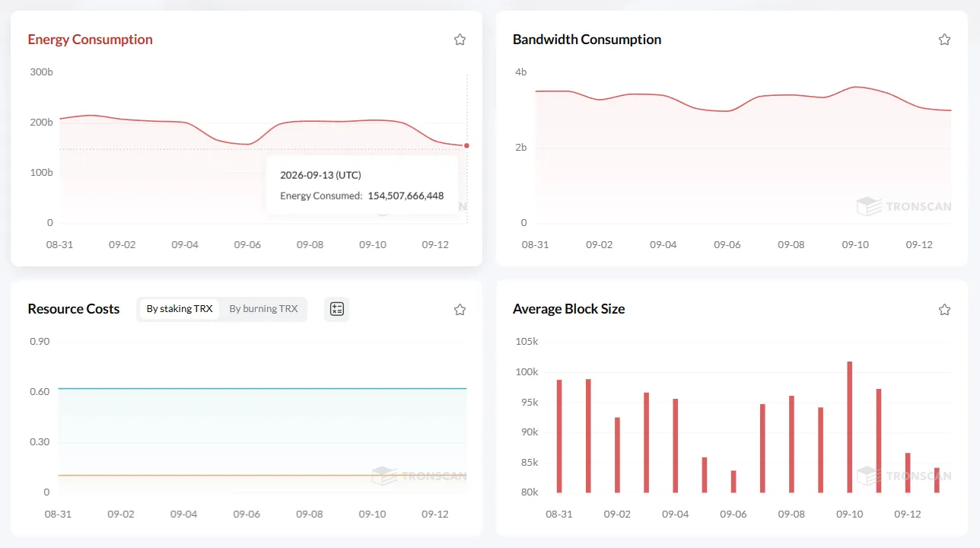
Task: Click the Bandwidth Consumption heading
Action: tap(587, 40)
